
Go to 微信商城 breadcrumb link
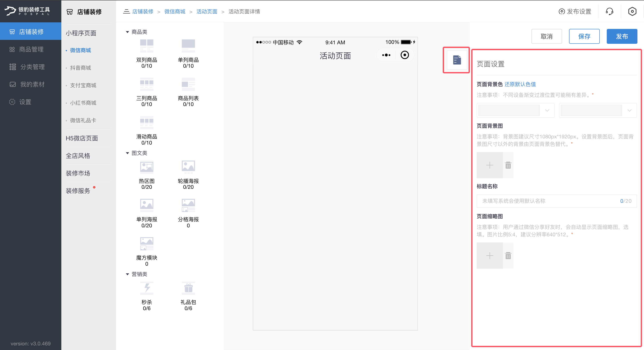tap(175, 12)
